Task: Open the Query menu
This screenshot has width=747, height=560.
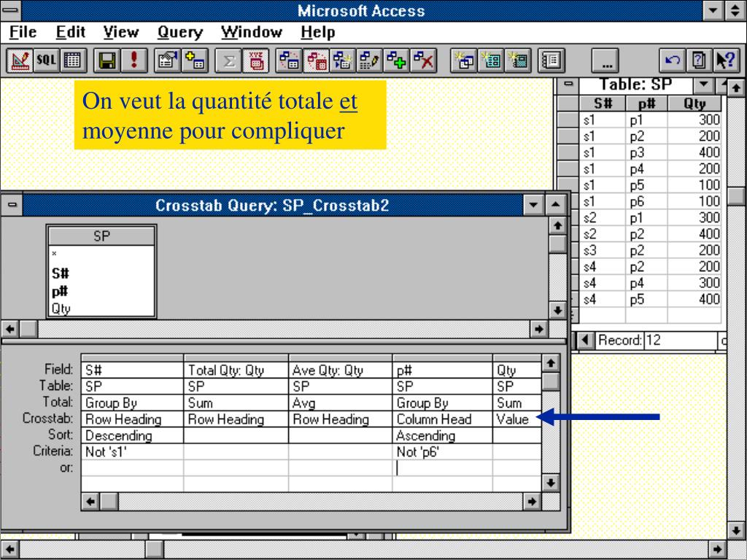Action: pyautogui.click(x=180, y=32)
